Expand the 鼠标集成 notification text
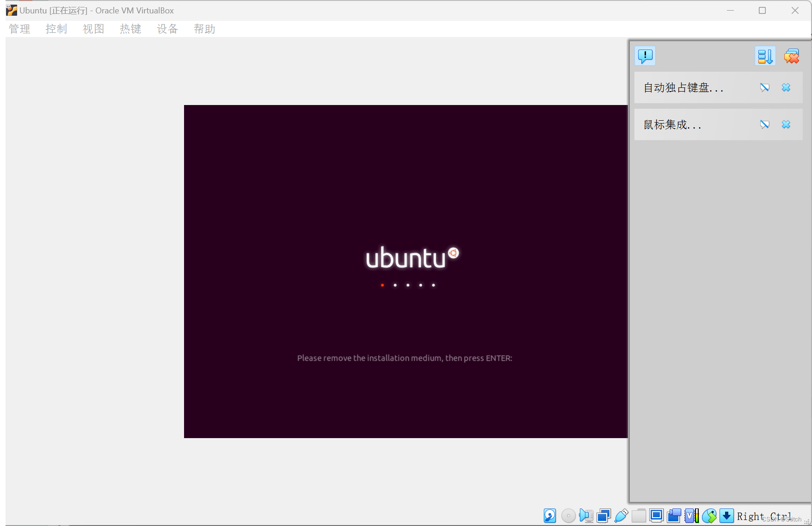 672,124
